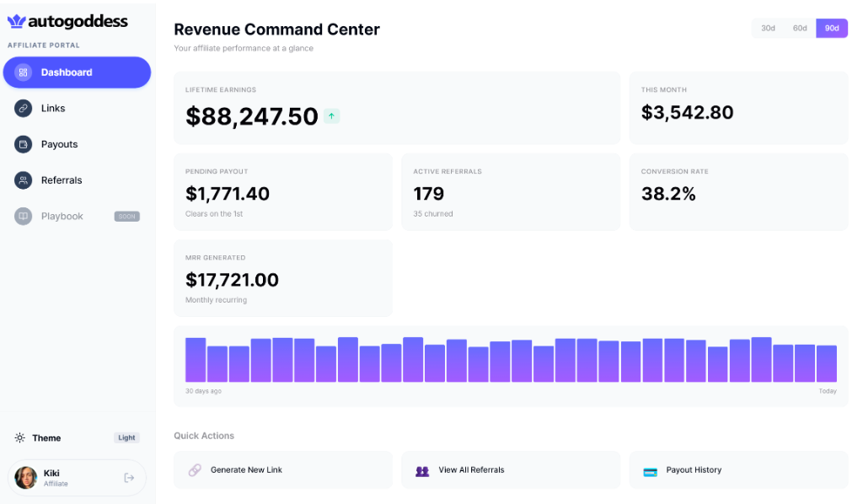This screenshot has height=504, width=863.
Task: Click the Playbook book icon in sidebar
Action: (23, 217)
